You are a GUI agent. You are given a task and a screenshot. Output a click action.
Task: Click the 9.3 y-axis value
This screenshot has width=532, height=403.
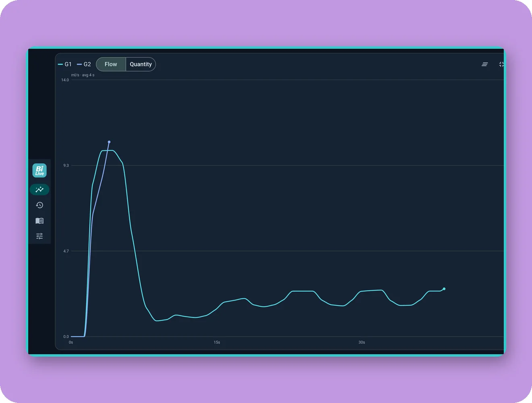click(66, 166)
